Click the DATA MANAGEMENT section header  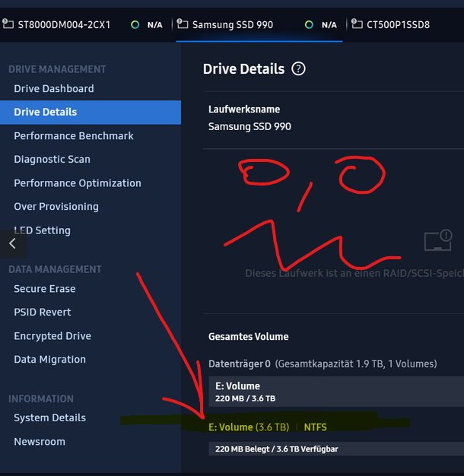[x=55, y=269]
